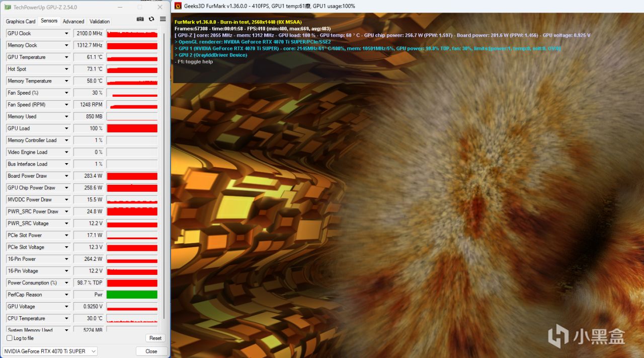Viewport: 644px width, 358px height.
Task: Open the GPU selection dropdown for RTX 4070 Ti SUPER
Action: click(x=50, y=351)
